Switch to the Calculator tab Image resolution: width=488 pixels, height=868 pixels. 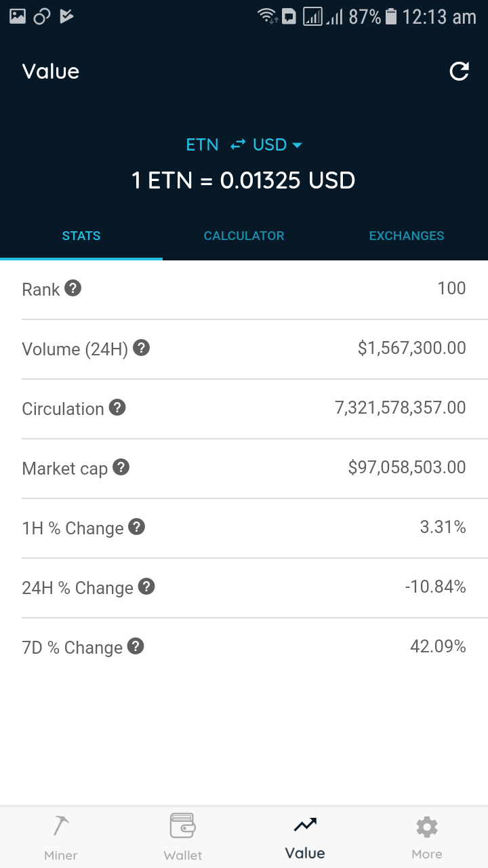click(244, 236)
